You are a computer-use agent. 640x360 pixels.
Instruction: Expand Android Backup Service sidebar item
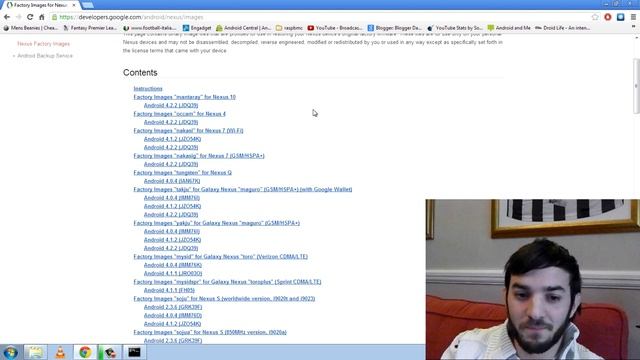[x=42, y=56]
